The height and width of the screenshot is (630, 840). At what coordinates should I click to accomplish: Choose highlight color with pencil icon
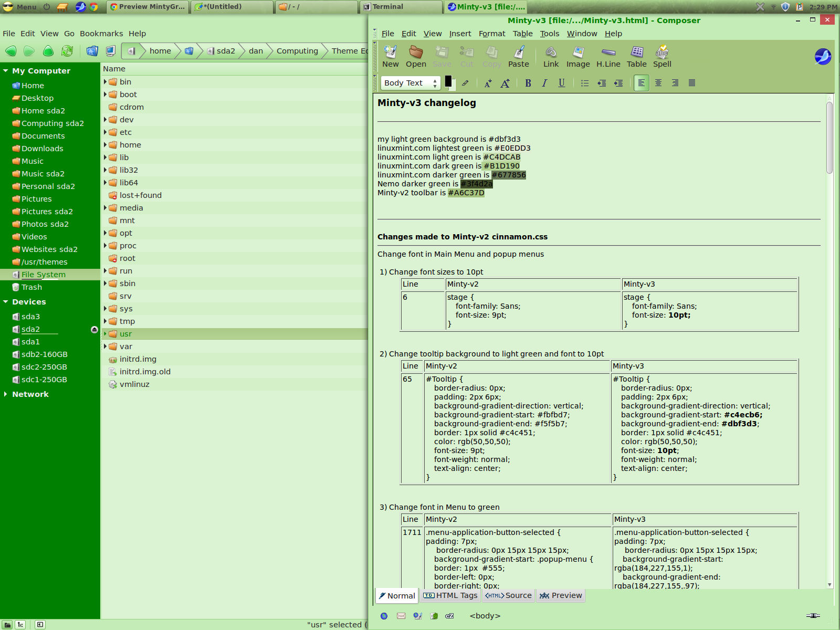coord(465,83)
